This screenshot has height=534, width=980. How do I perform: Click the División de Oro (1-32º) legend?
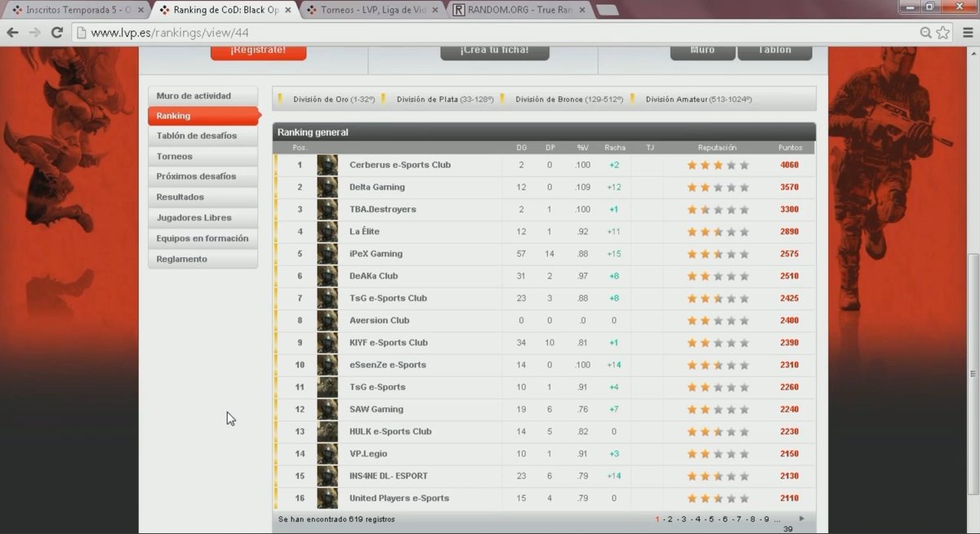(x=334, y=100)
